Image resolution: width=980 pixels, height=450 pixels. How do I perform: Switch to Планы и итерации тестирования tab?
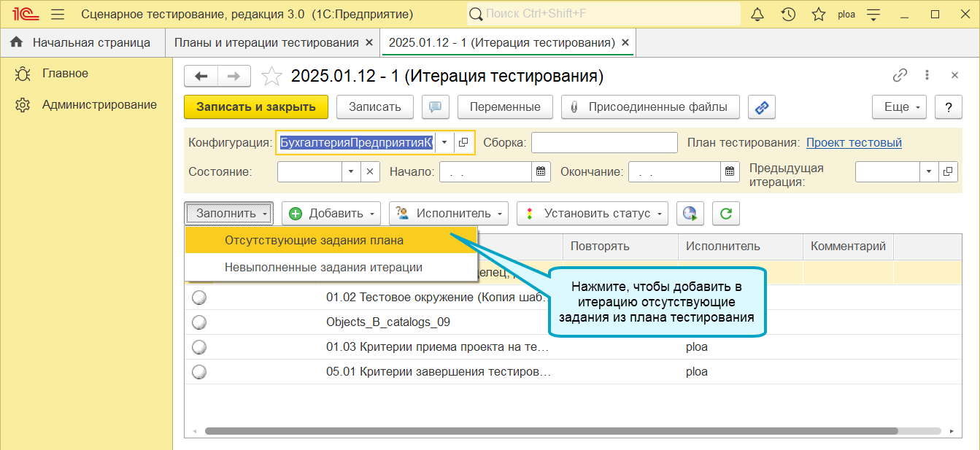click(266, 42)
